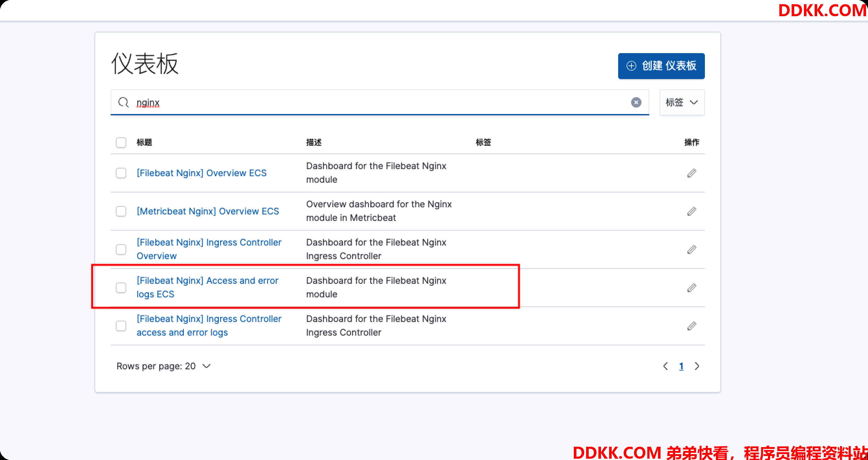Open Ingress Controller access and error logs link
Image resolution: width=868 pixels, height=460 pixels.
pyautogui.click(x=209, y=326)
